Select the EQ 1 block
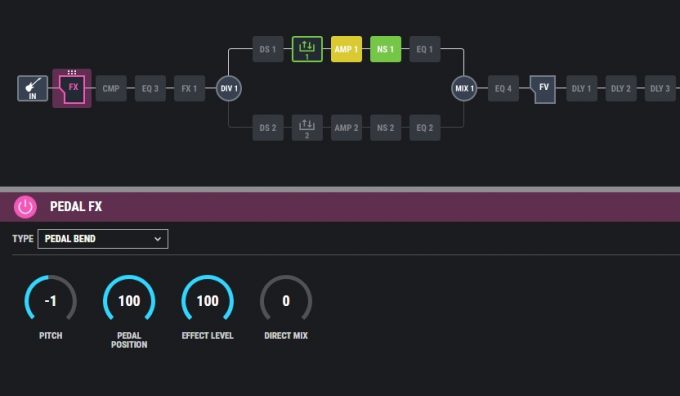 tap(425, 49)
